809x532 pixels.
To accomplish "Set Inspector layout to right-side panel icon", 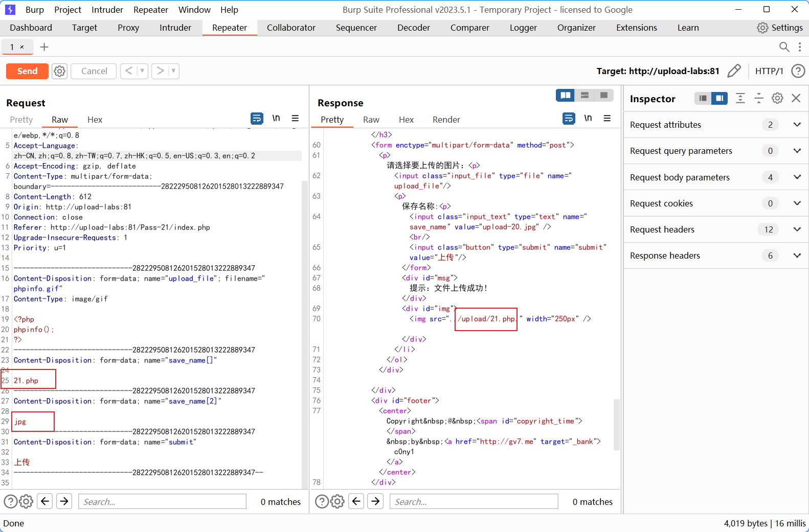I will coord(720,98).
